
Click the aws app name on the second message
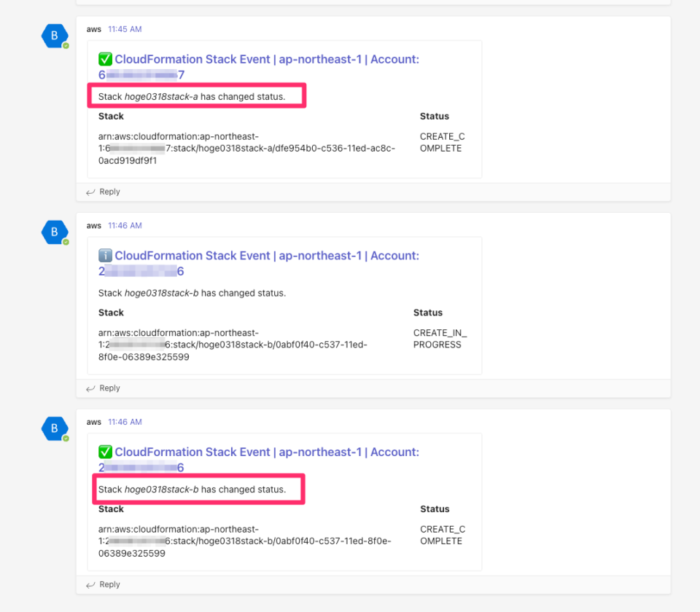93,225
